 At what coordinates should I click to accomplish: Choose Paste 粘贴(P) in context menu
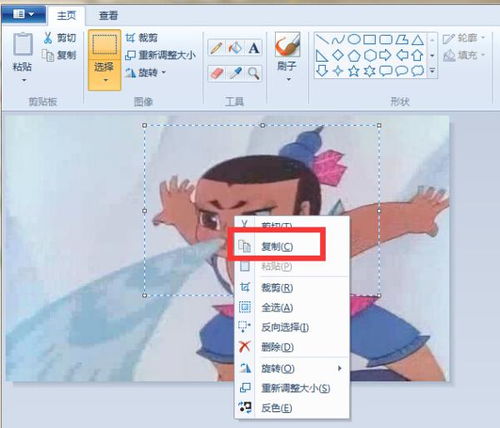[x=292, y=266]
